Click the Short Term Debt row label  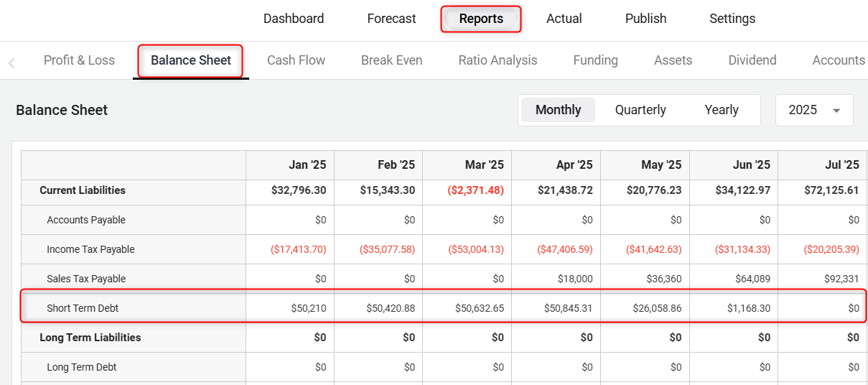coord(83,308)
